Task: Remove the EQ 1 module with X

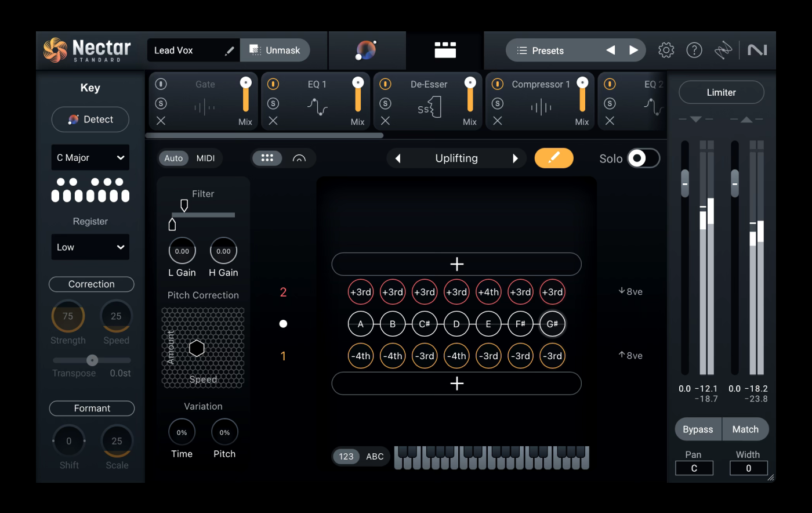Action: pyautogui.click(x=273, y=121)
